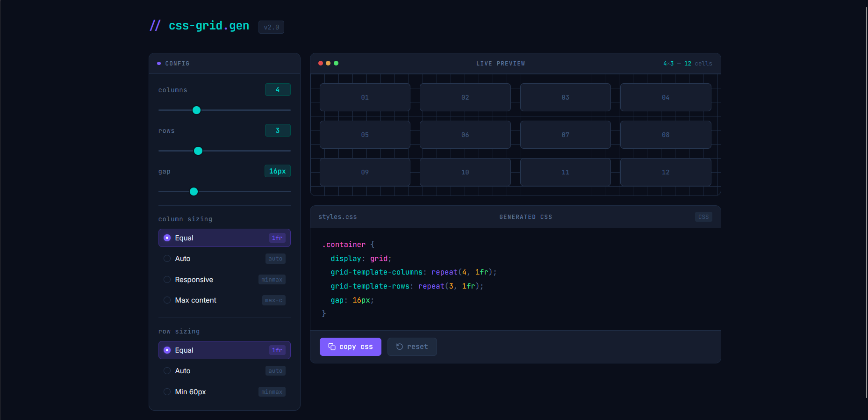Click the reset button label
Viewport: 868px width, 420px height.
pyautogui.click(x=417, y=347)
